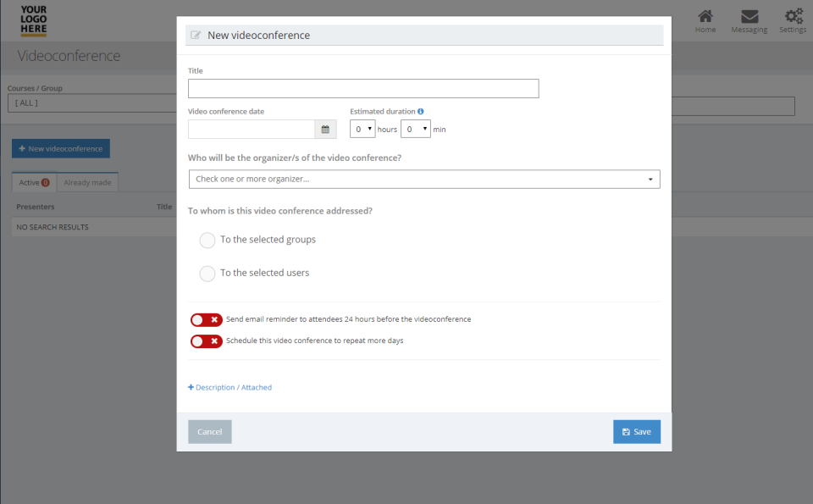
Task: Click the Title input field
Action: 363,89
